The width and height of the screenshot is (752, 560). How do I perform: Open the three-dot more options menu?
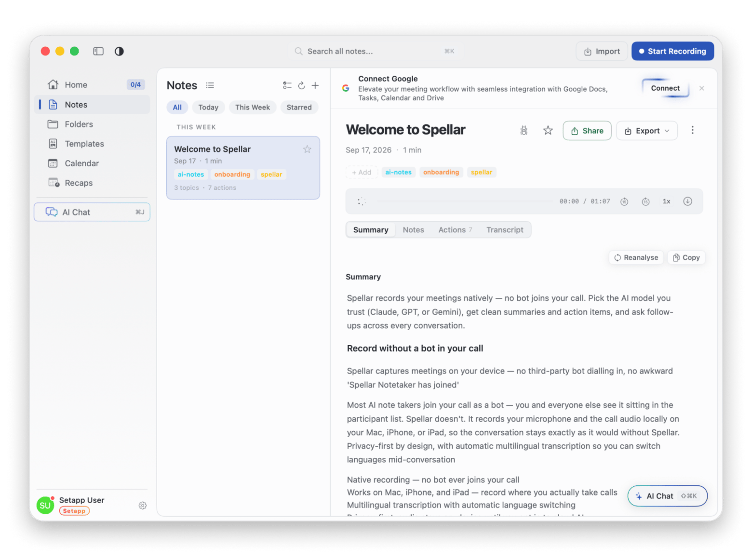click(x=693, y=130)
